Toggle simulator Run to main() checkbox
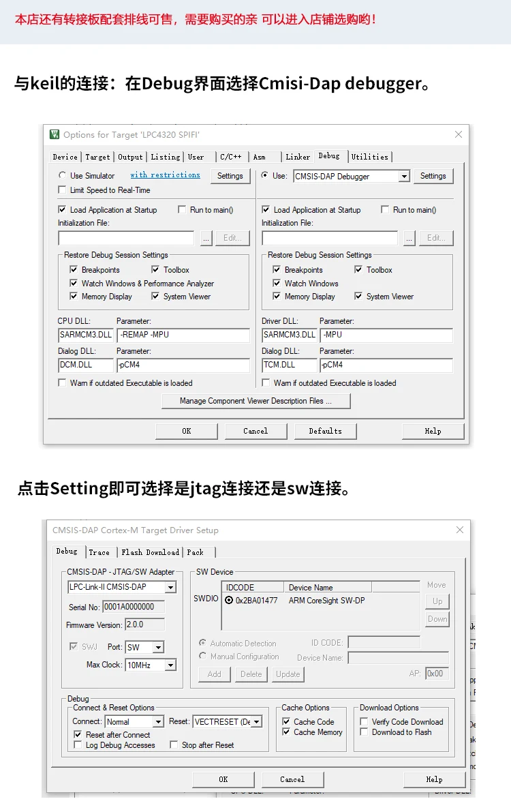The image size is (511, 812). pyautogui.click(x=182, y=210)
